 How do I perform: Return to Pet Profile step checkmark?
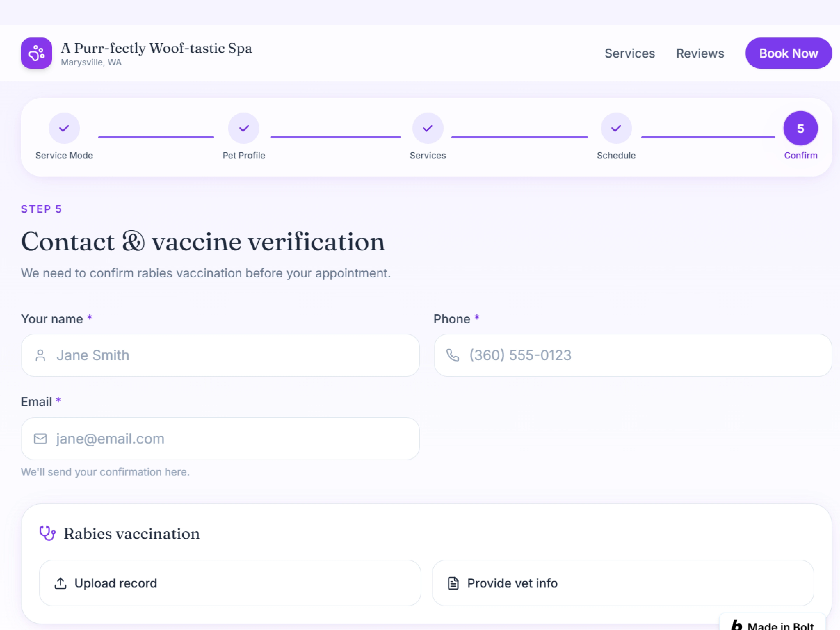pos(244,128)
